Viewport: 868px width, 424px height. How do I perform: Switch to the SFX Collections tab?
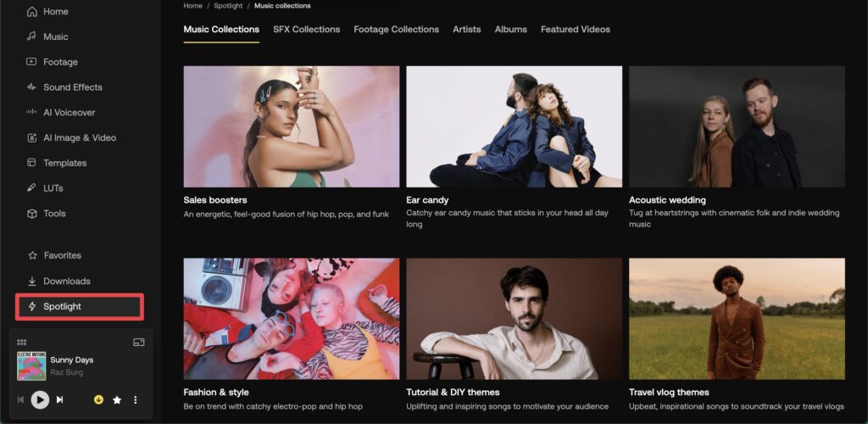tap(306, 30)
